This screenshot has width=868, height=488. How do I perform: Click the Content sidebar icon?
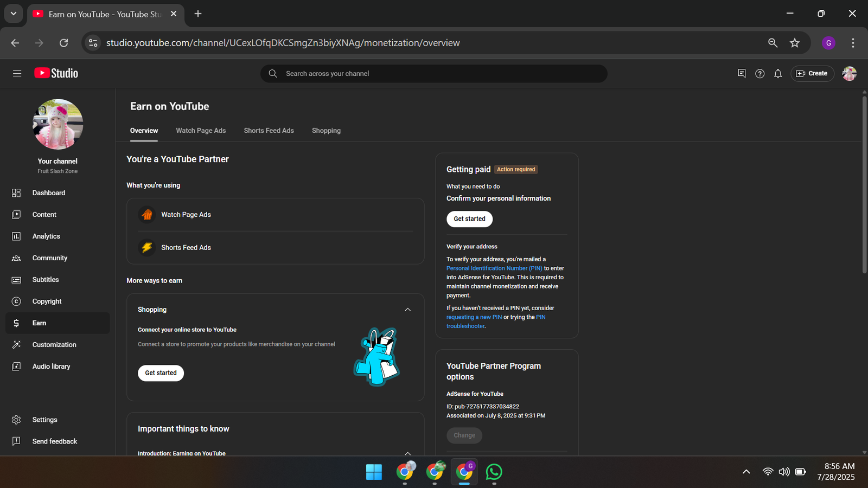coord(16,215)
